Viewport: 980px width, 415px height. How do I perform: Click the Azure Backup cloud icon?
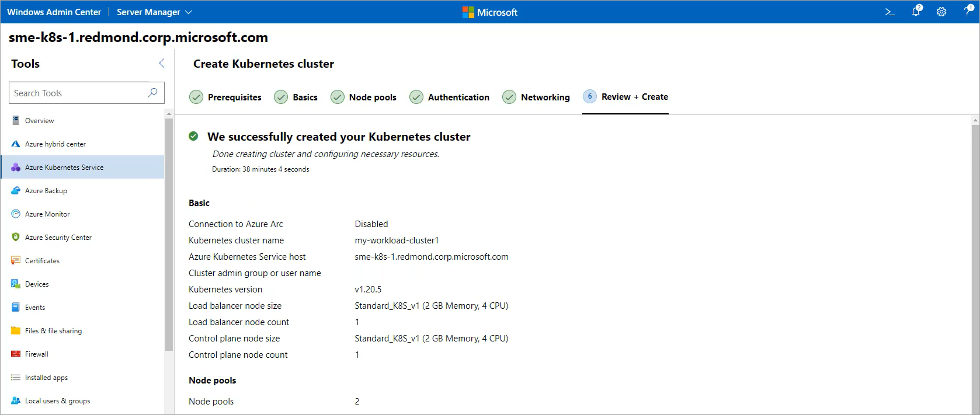(x=16, y=190)
